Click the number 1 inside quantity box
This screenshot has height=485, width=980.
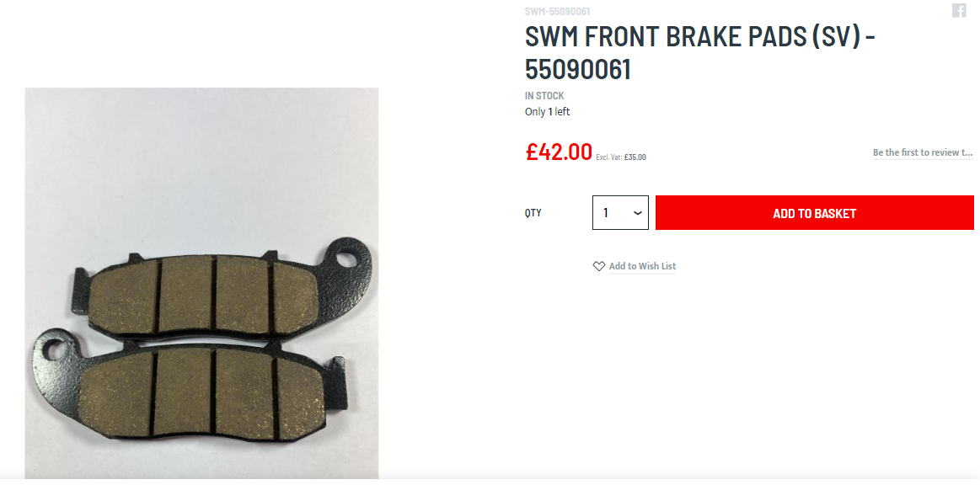[x=606, y=214]
